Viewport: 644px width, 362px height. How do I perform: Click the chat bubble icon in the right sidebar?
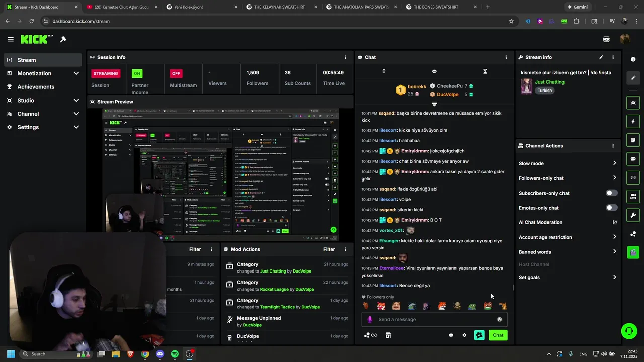(633, 159)
